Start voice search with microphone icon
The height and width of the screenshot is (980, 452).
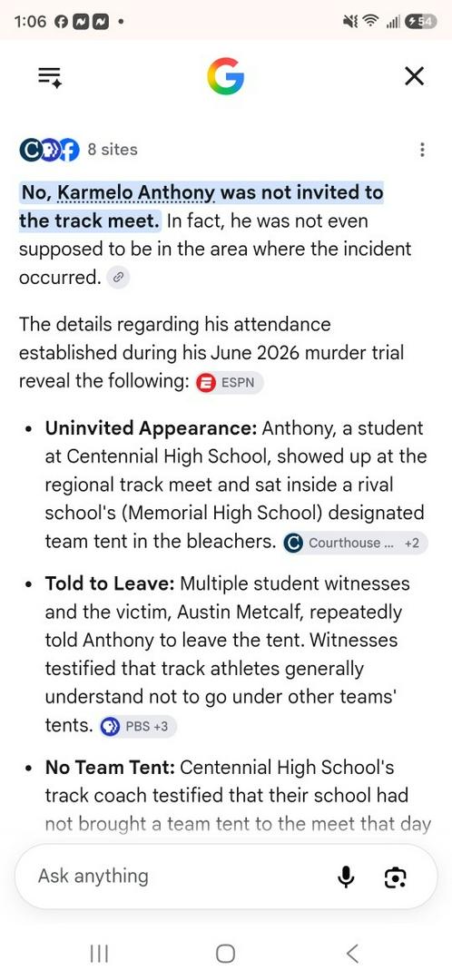click(346, 877)
